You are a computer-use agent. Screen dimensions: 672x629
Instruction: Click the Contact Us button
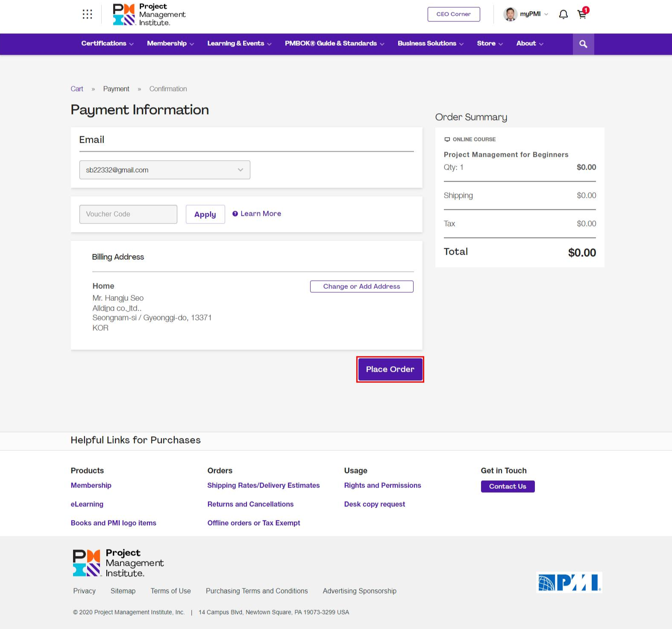coord(508,486)
